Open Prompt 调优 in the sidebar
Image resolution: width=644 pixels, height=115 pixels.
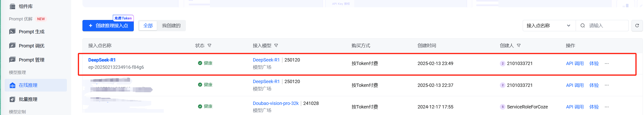click(32, 46)
